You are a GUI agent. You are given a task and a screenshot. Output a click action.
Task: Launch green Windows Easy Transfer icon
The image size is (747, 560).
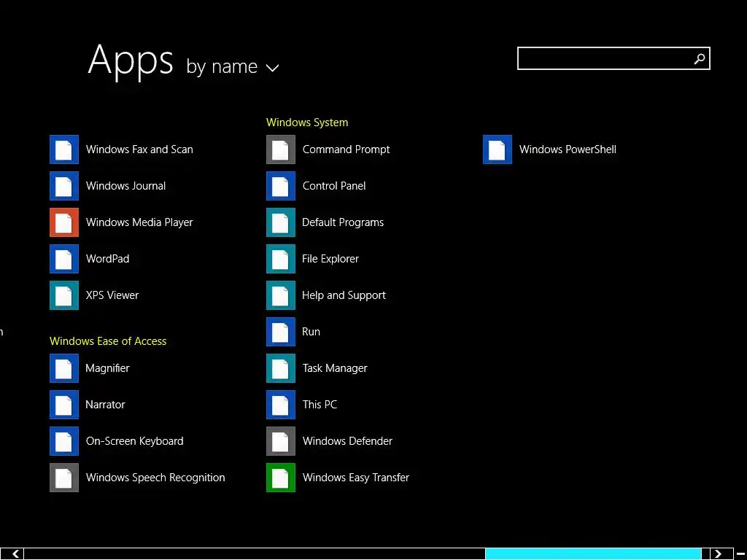(x=281, y=478)
